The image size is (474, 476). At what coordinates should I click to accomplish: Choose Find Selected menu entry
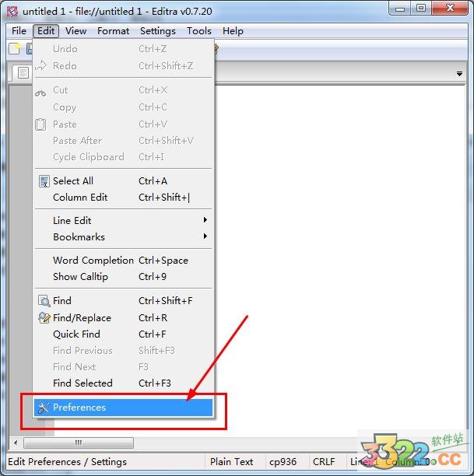[x=123, y=383]
